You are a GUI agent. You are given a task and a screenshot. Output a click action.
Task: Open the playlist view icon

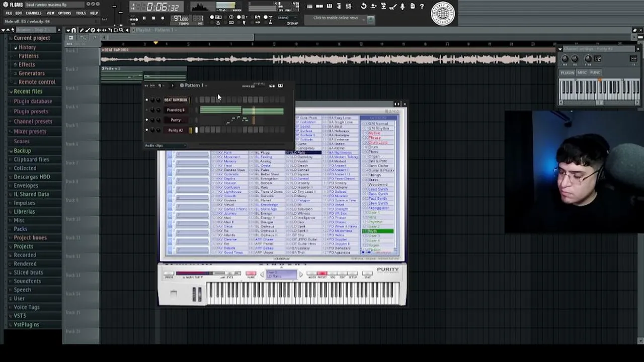310,7
